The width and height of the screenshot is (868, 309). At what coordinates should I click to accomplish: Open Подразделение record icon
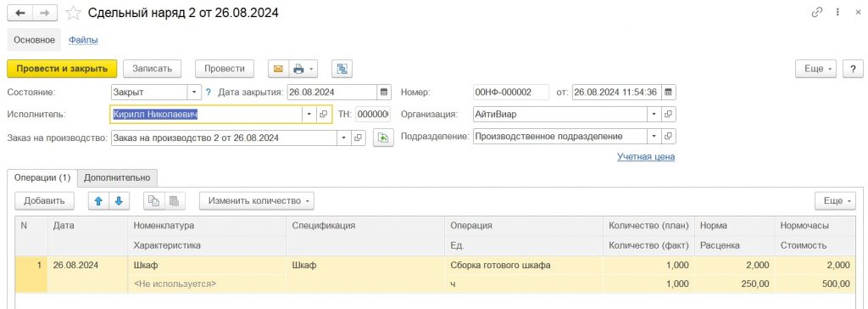669,137
